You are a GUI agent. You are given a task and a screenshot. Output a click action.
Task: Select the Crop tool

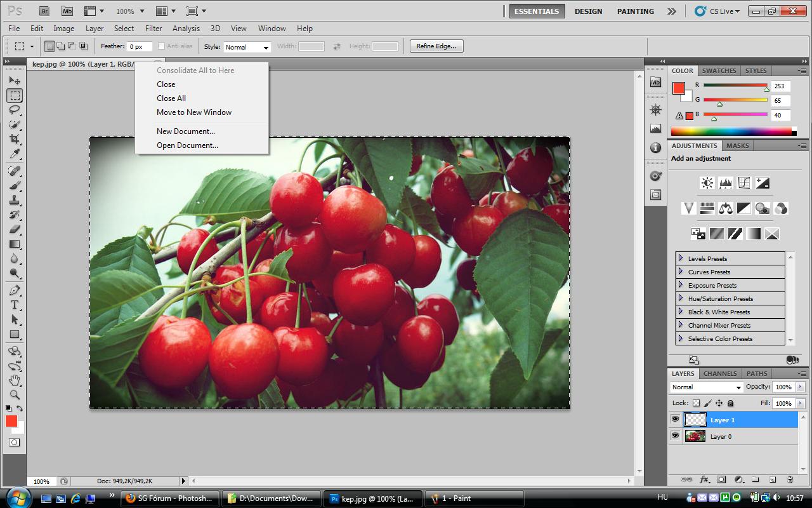click(15, 139)
